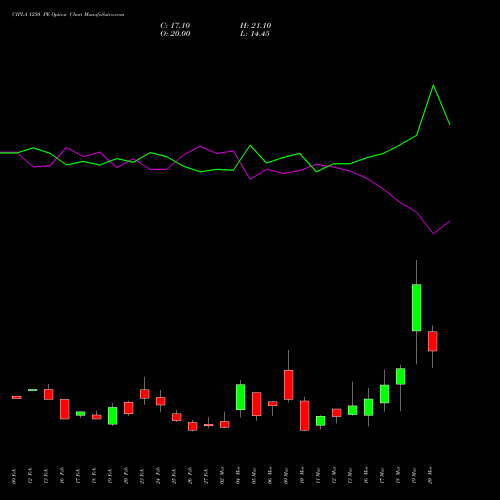This screenshot has height=500, width=500.
Task: Select the red candle for 09 Mar
Action: [289, 385]
